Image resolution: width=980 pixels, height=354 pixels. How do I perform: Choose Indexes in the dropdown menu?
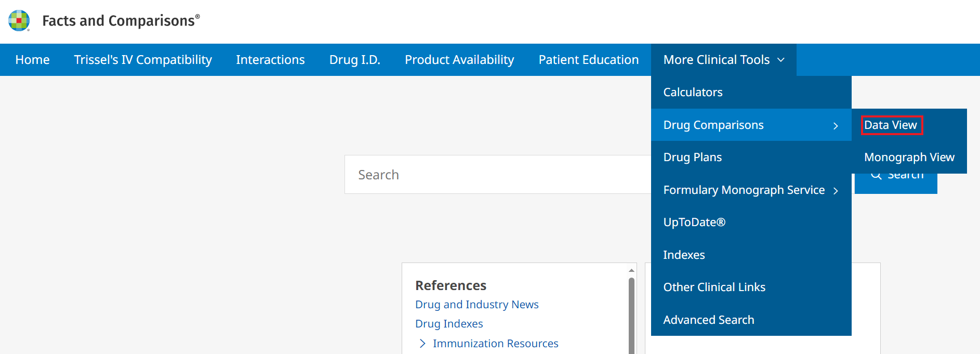pyautogui.click(x=684, y=255)
